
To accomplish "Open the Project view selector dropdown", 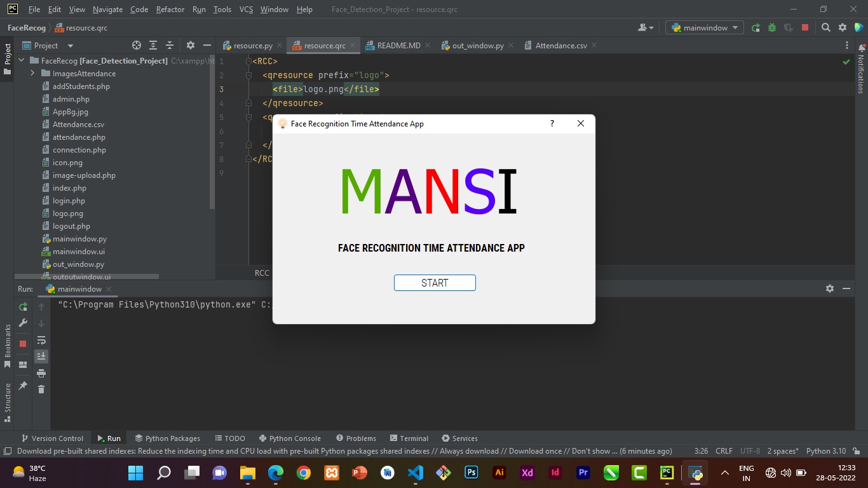I will (x=48, y=46).
